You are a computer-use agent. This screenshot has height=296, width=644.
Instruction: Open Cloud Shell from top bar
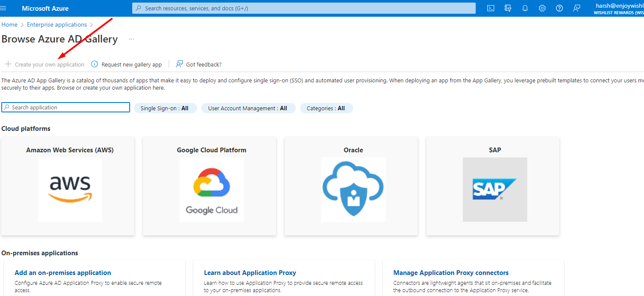click(x=491, y=8)
